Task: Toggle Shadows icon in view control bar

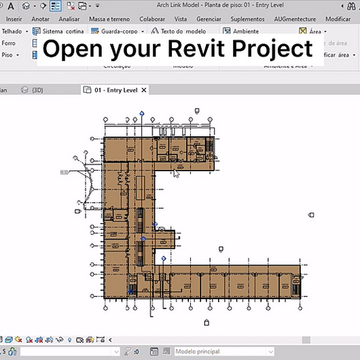Action: click(x=30, y=340)
